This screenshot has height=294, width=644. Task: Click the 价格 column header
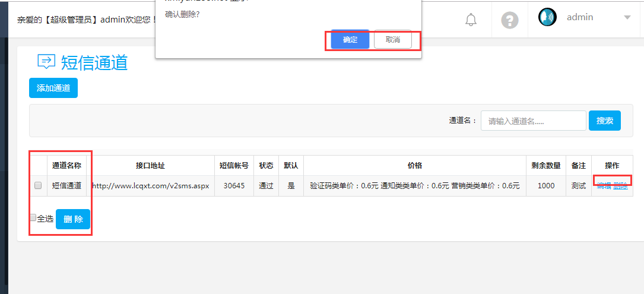(414, 166)
